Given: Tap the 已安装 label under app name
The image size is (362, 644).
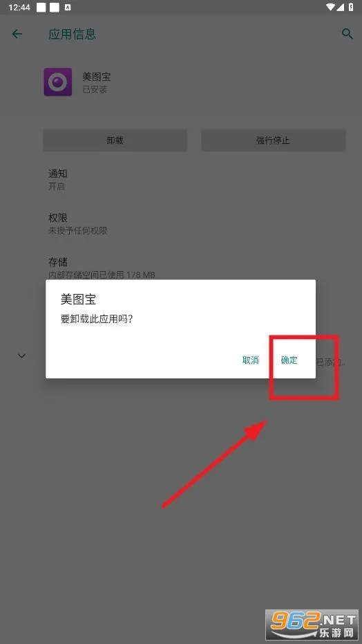Looking at the screenshot, I should click(95, 89).
